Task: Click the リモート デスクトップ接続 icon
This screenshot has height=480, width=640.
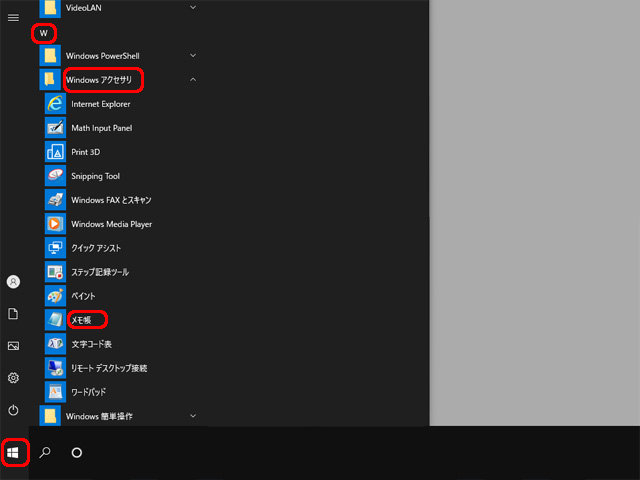Action: (x=55, y=368)
